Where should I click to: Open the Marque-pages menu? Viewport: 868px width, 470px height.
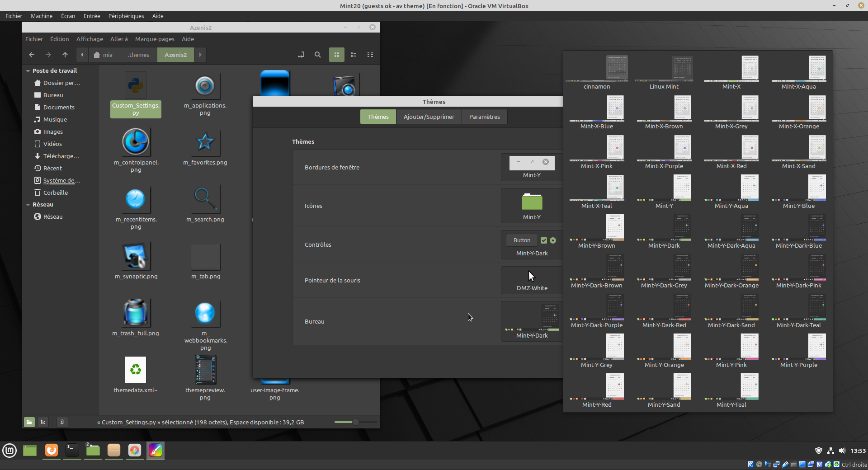click(x=155, y=39)
